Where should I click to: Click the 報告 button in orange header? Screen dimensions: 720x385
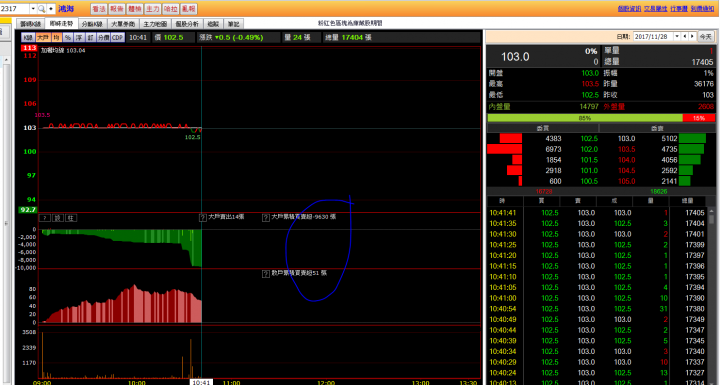[117, 9]
